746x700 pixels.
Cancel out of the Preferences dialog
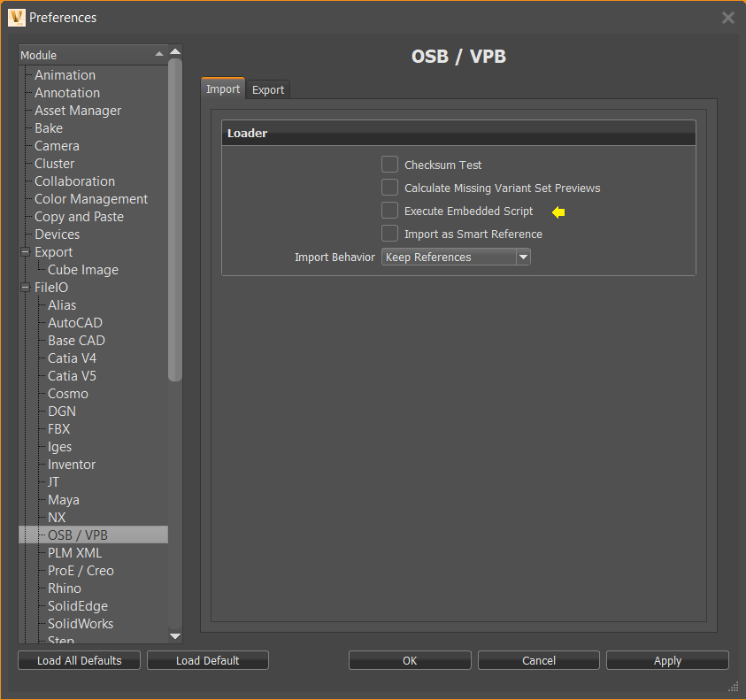[x=538, y=660]
